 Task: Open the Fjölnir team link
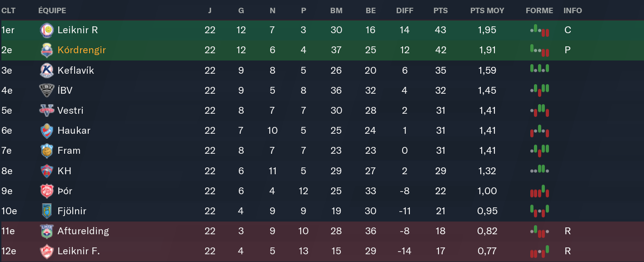(71, 211)
